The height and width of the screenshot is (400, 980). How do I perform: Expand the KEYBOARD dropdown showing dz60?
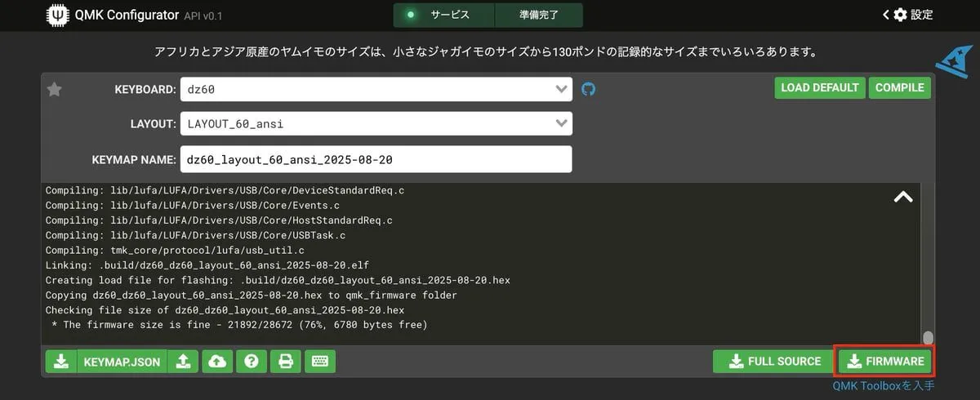click(376, 88)
